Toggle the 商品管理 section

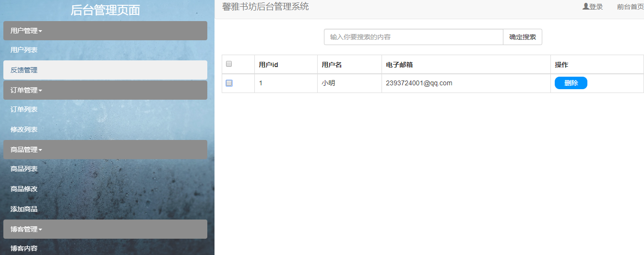point(105,150)
